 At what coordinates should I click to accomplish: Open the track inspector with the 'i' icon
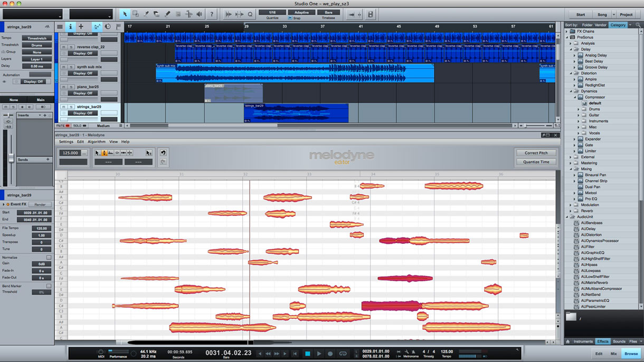(70, 26)
